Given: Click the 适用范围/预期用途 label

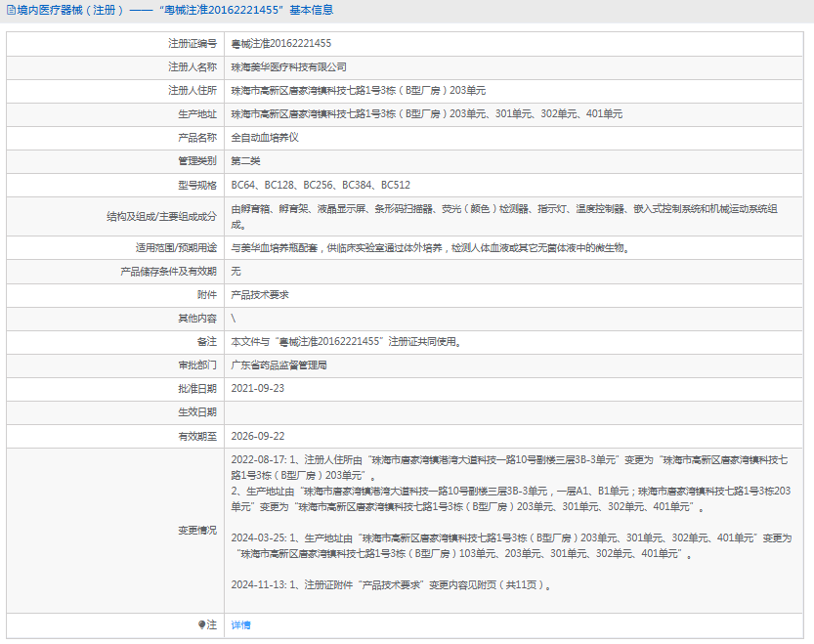Looking at the screenshot, I should [x=176, y=248].
